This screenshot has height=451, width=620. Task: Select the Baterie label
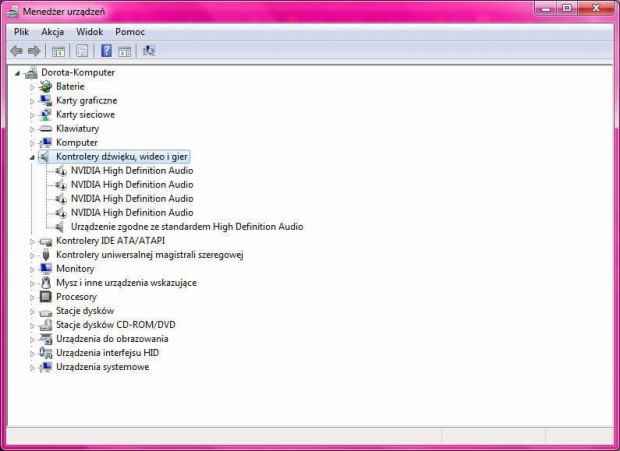70,87
